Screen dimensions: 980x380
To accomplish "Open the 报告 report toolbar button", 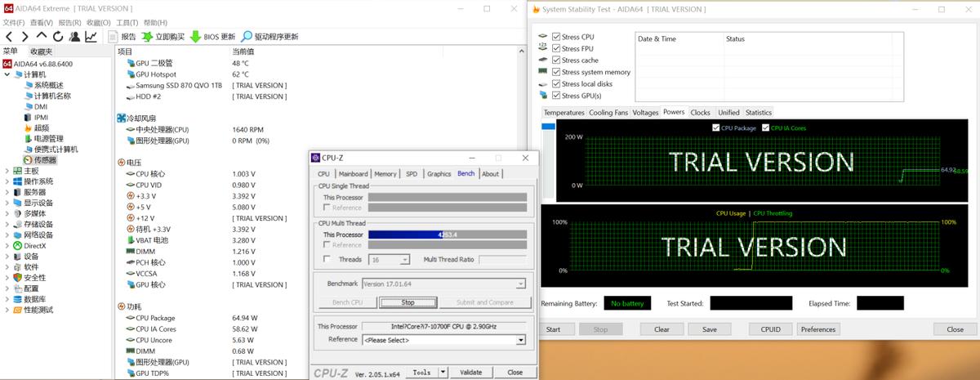I will [122, 37].
